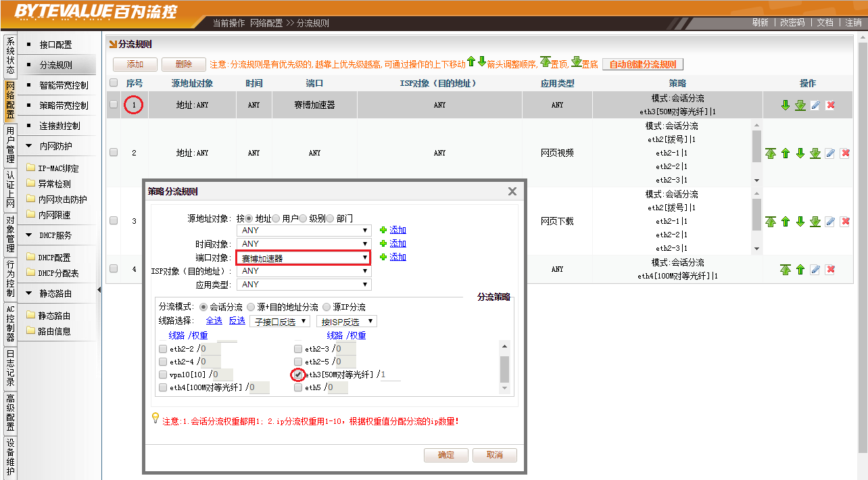868x480 pixels.
Task: Send rule 2 to the bottom
Action: [x=815, y=153]
